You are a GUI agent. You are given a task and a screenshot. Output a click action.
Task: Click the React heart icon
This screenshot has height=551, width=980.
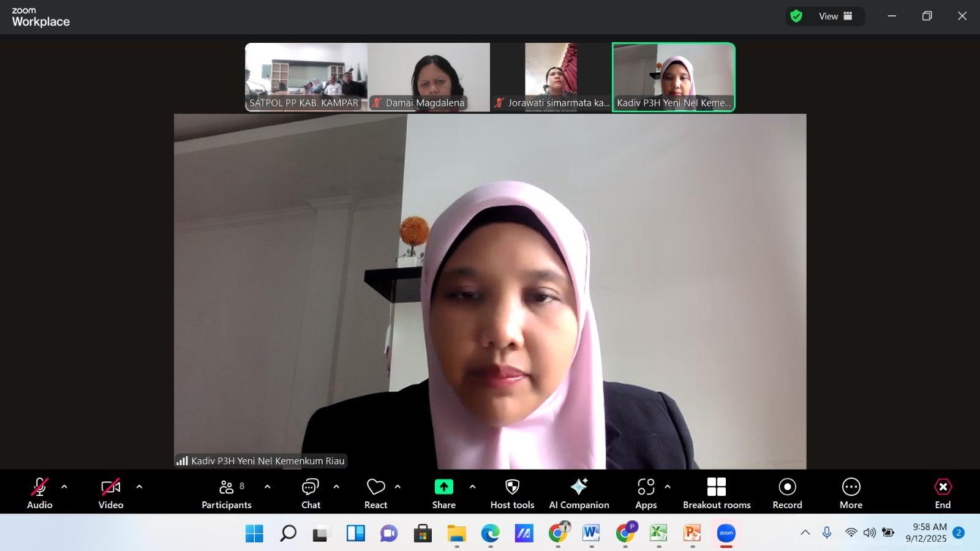[375, 487]
